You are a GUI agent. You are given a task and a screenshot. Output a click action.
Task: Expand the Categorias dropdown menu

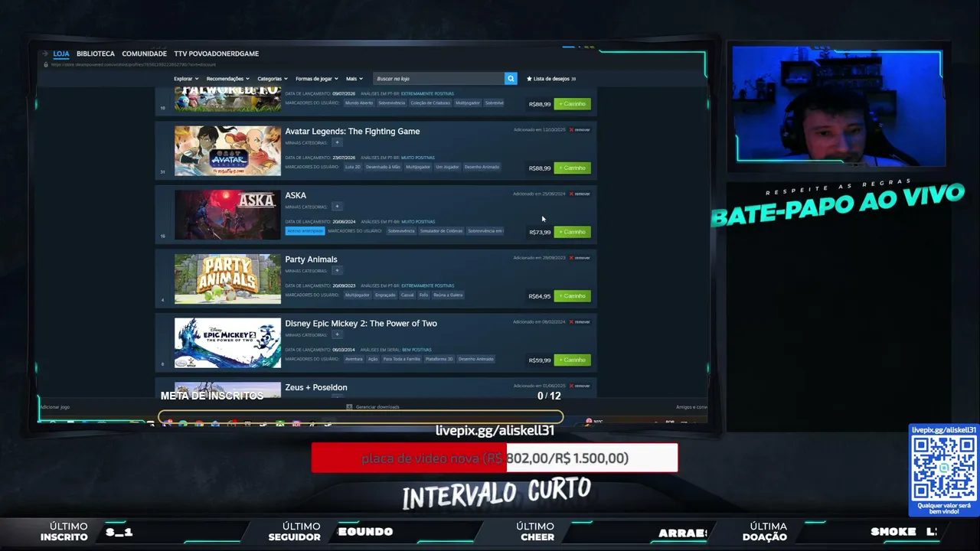point(273,79)
